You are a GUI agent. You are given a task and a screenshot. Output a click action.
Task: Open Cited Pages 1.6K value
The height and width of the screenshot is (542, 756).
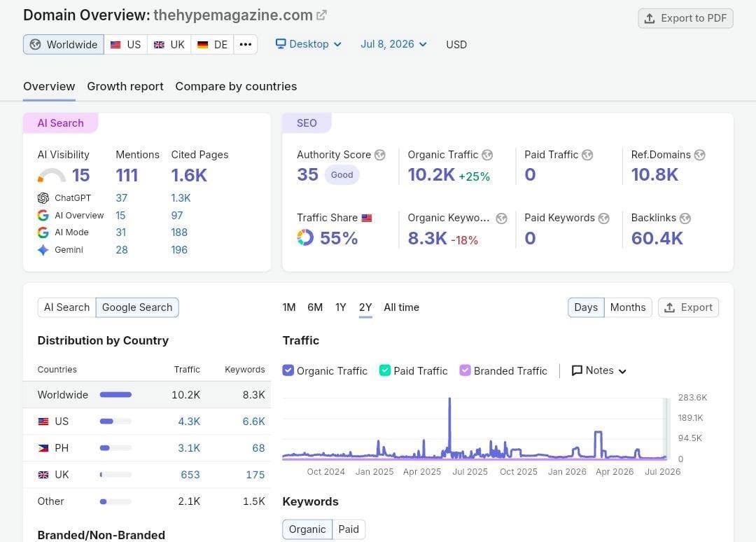pos(189,176)
